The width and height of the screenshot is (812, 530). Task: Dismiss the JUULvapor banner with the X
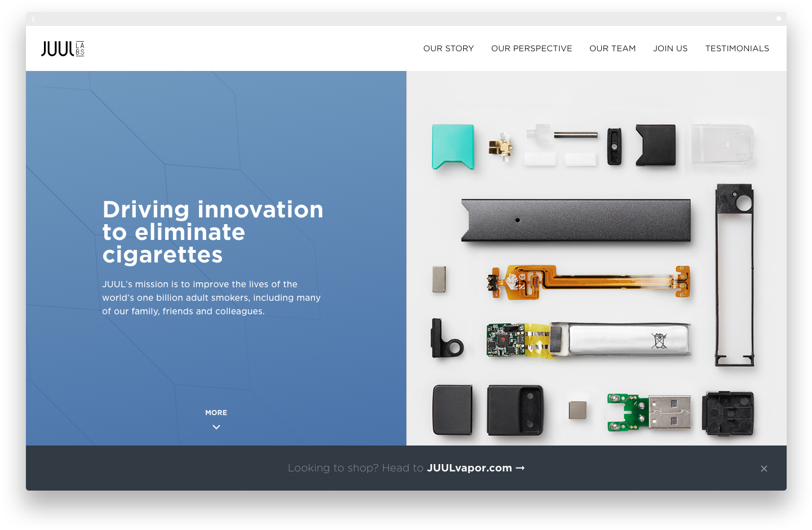[764, 468]
